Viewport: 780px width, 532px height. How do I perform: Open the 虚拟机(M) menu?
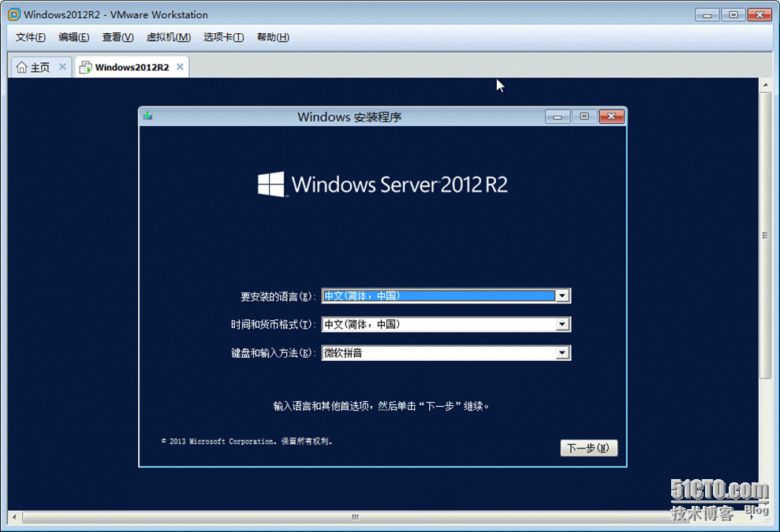[x=168, y=37]
